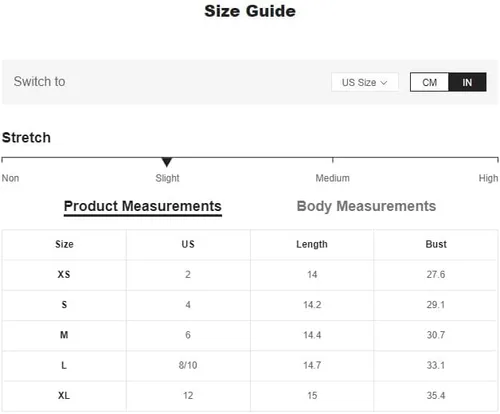
Task: Click the XS size row label
Action: click(x=64, y=274)
